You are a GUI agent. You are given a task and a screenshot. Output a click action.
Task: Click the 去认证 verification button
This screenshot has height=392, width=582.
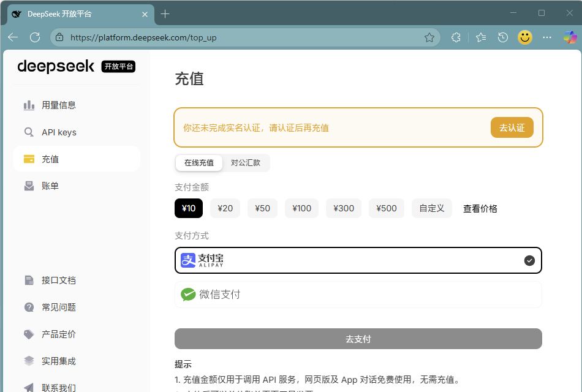pos(512,127)
